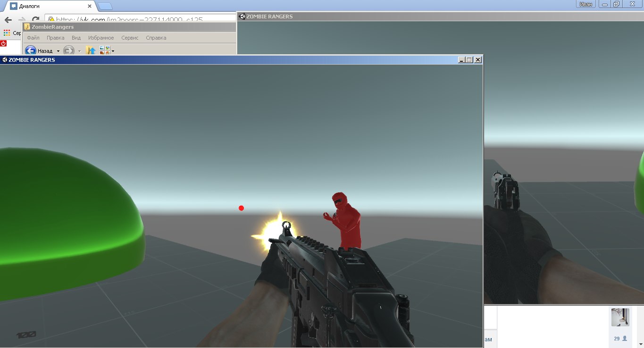The width and height of the screenshot is (644, 348).
Task: Go back in the Chrome browser
Action: coord(8,20)
